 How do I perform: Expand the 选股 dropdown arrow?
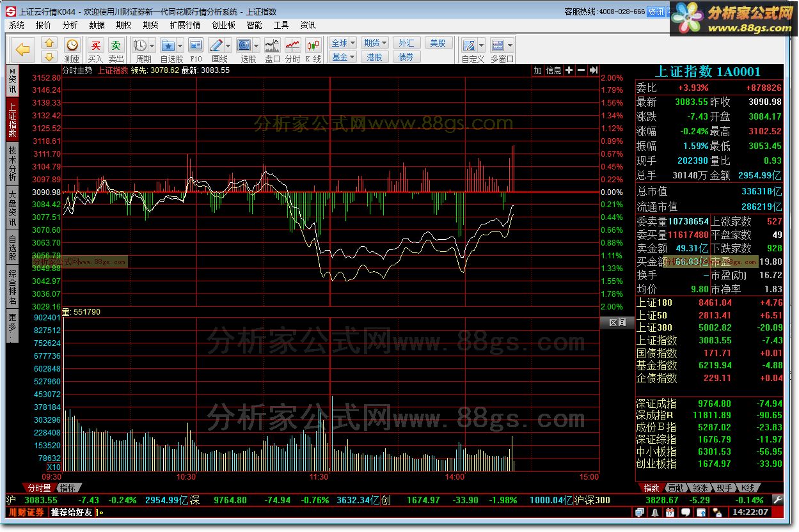point(256,45)
